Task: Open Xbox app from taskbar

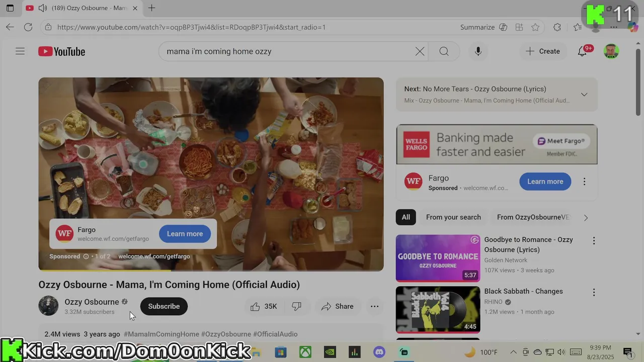Action: click(305, 352)
